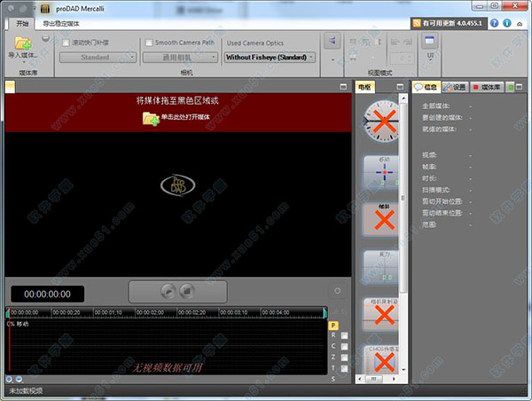This screenshot has width=532, height=401.
Task: Click the armature horizontal scrollbar right arrow
Action: [x=394, y=379]
